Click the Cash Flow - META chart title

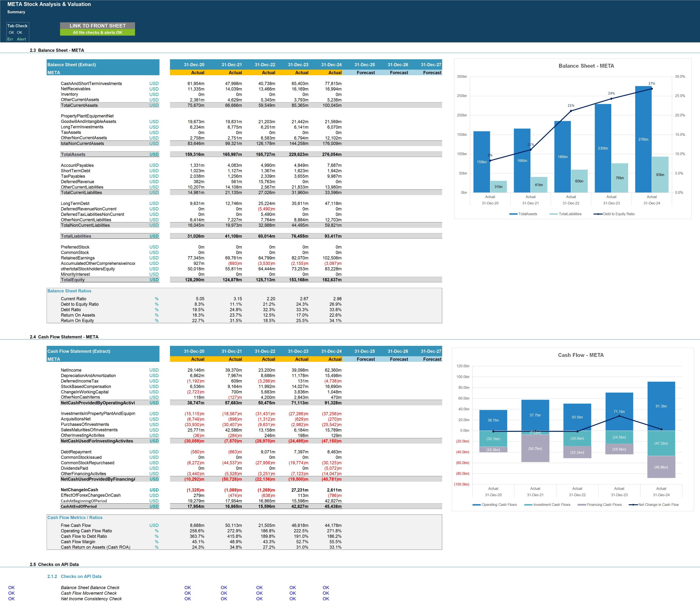(x=581, y=355)
